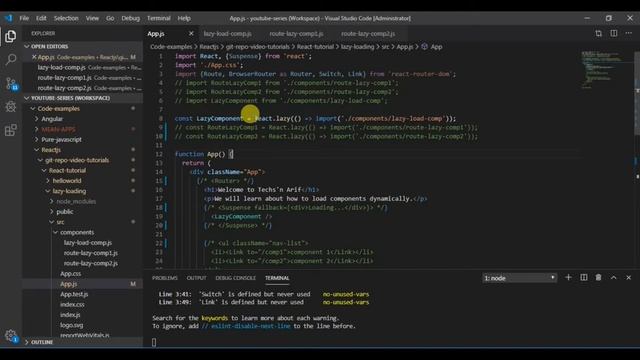Open the Explorer view in activity bar

[x=11, y=36]
